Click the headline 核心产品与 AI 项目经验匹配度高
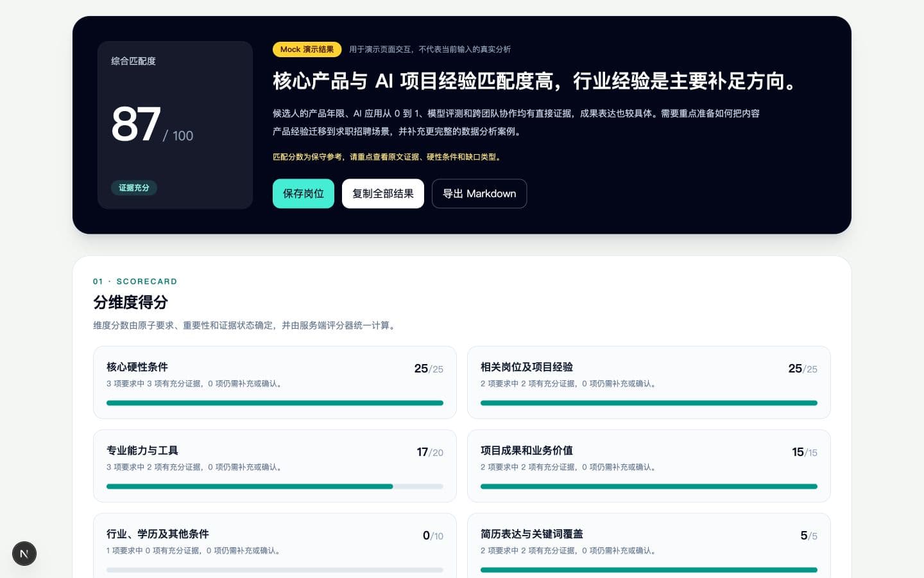 tap(536, 82)
